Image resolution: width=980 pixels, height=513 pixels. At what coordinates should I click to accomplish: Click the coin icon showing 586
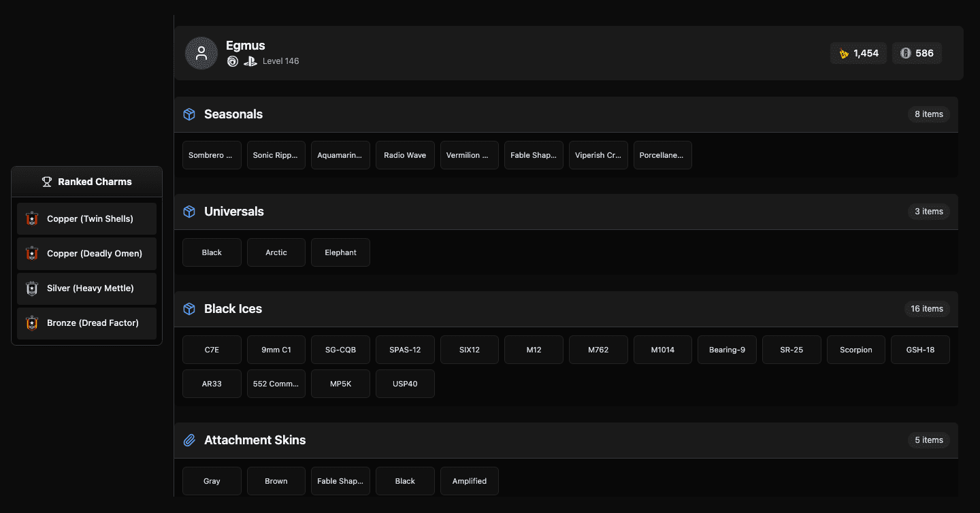[x=906, y=52]
